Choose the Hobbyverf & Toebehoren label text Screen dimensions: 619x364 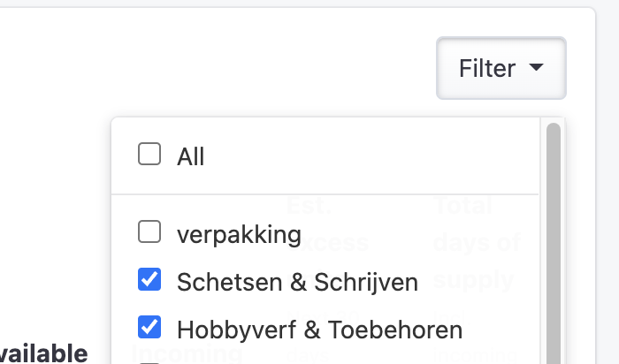[319, 330]
